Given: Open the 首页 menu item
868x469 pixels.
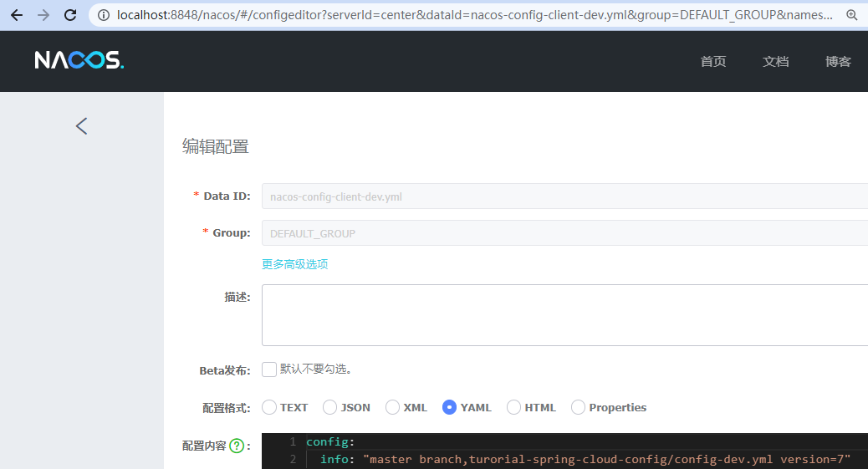Looking at the screenshot, I should click(x=713, y=62).
